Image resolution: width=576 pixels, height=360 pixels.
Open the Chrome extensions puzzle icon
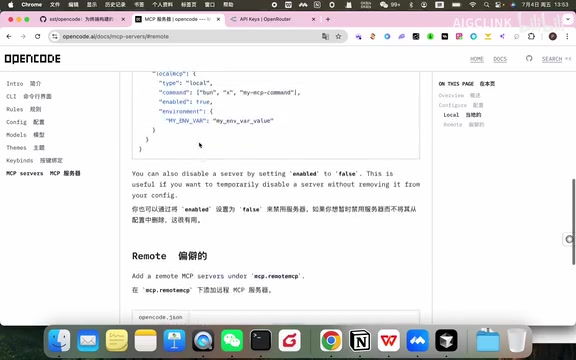point(531,36)
